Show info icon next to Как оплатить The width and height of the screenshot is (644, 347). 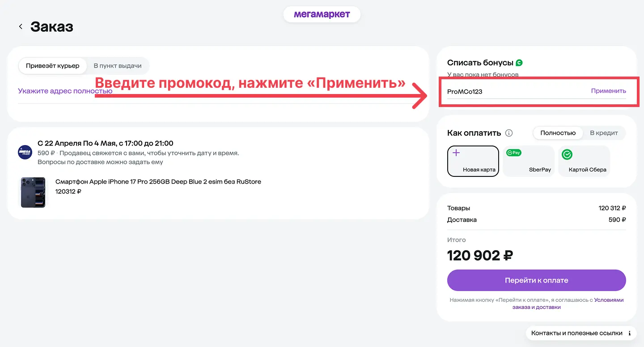(508, 133)
